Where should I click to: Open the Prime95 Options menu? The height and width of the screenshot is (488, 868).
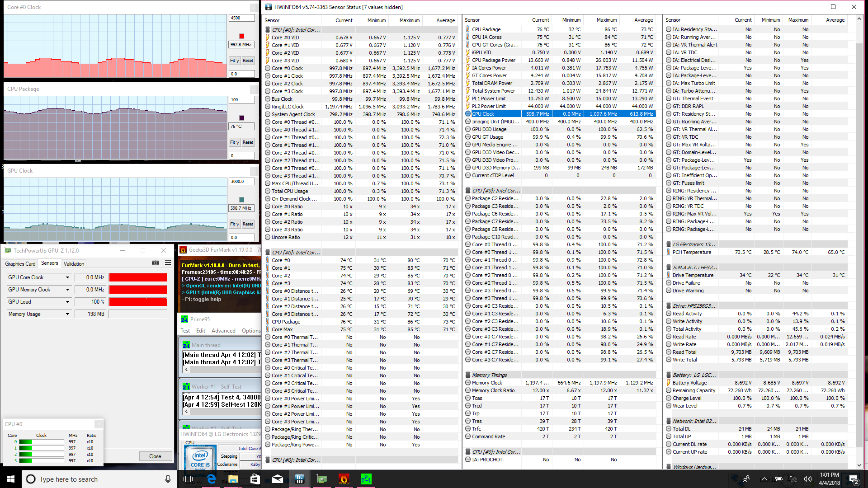tap(251, 331)
